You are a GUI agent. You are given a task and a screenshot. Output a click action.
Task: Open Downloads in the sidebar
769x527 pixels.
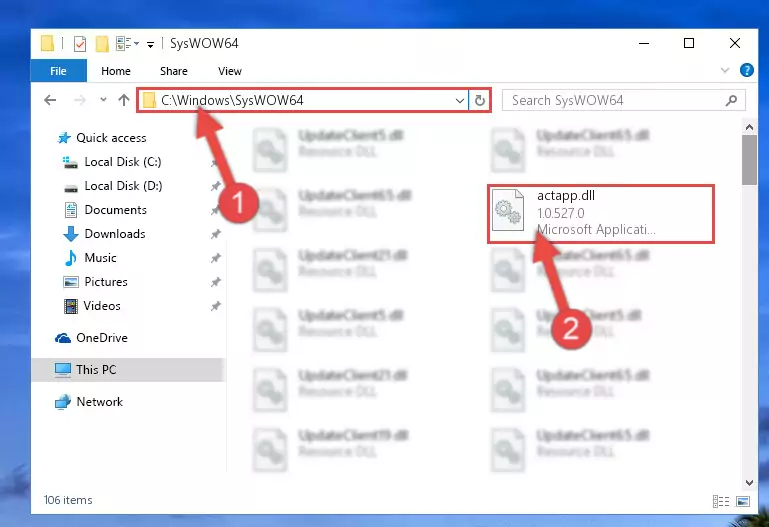point(115,234)
